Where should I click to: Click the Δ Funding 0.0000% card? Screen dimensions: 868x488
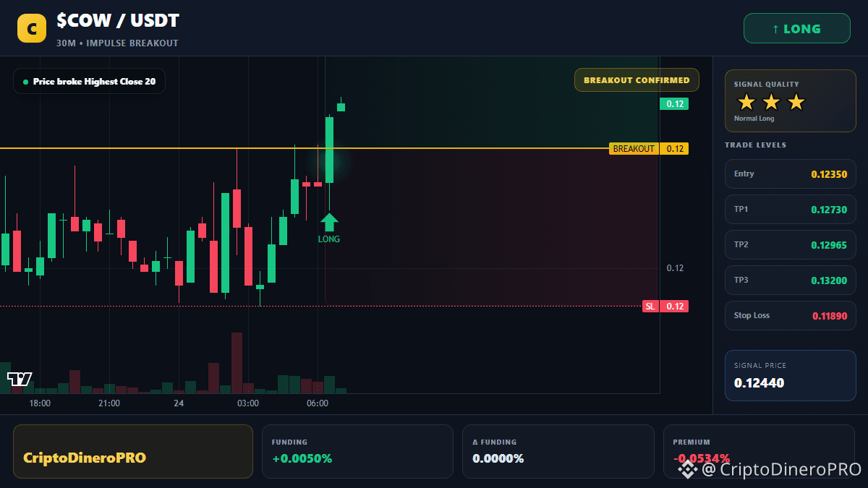(x=558, y=451)
